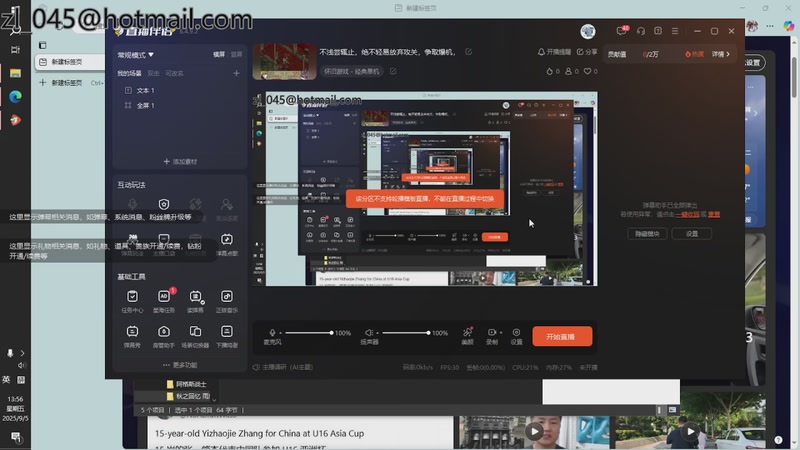Open the speaker device dropdown arrow
The width and height of the screenshot is (800, 450).
[x=378, y=333]
